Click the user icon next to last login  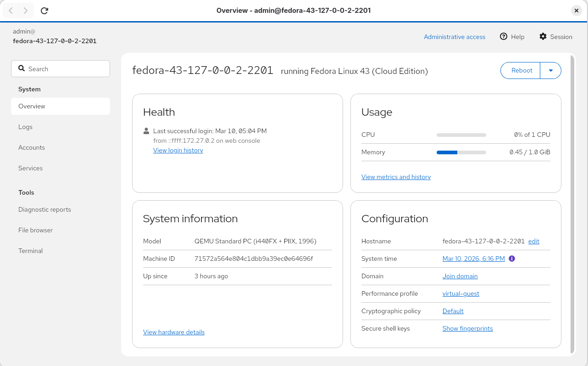(145, 131)
